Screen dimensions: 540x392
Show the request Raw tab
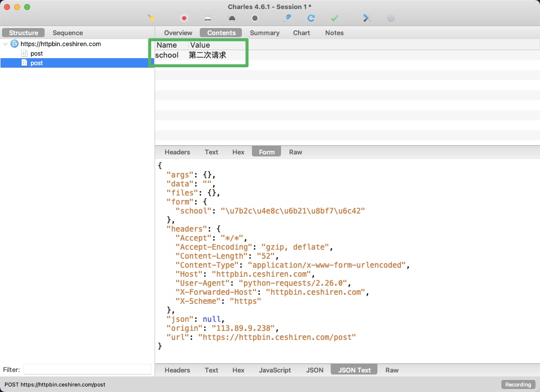[x=296, y=152]
